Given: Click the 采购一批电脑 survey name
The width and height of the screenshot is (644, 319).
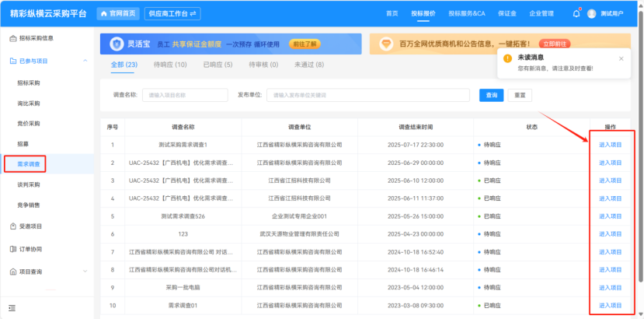Looking at the screenshot, I should [183, 288].
